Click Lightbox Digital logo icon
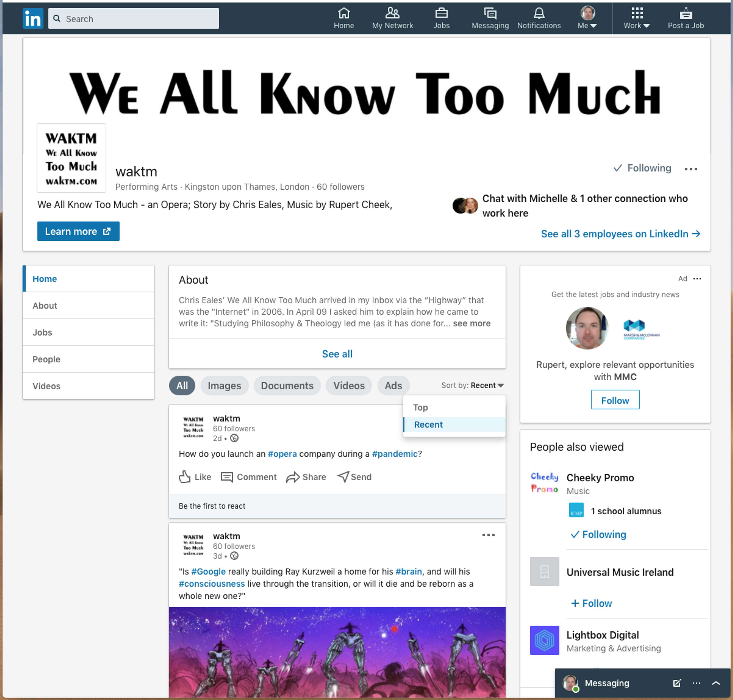 (x=545, y=641)
